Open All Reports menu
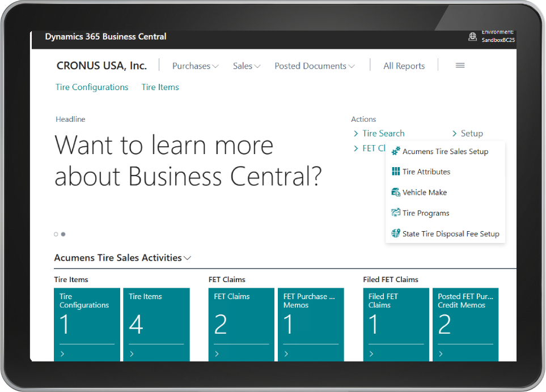This screenshot has height=392, width=546. (404, 66)
